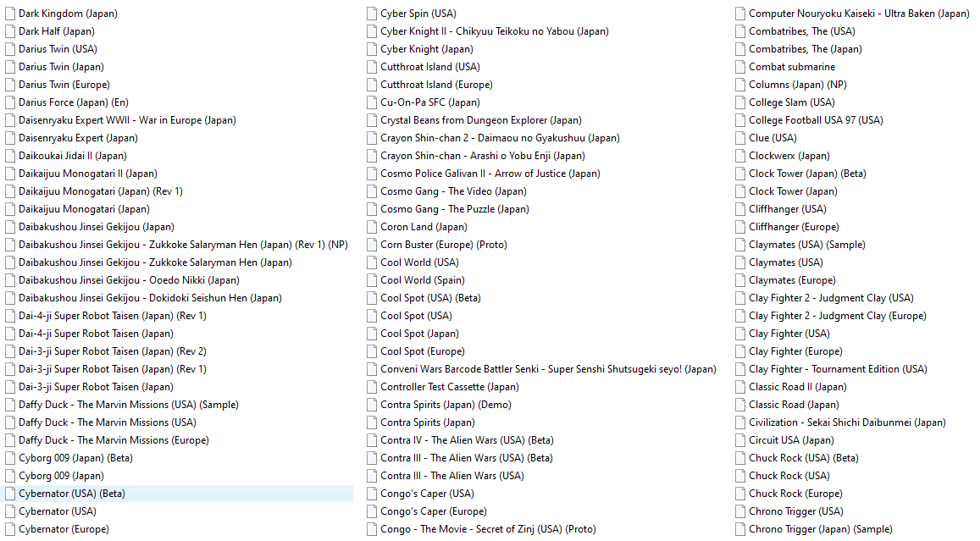Image resolution: width=980 pixels, height=541 pixels.
Task: Select Daisenryaku Expert (Japan) file name
Action: coord(78,138)
